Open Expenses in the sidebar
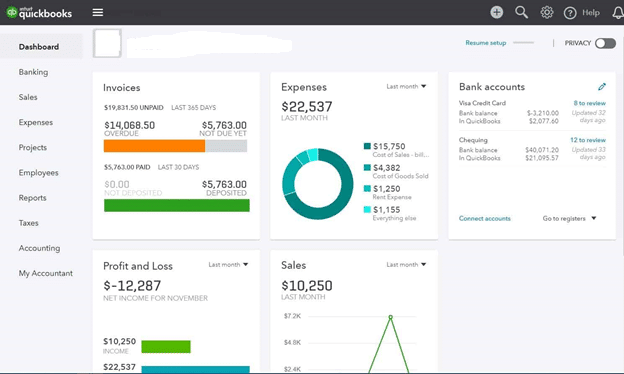Screen dimensions: 624x374 [x=36, y=122]
